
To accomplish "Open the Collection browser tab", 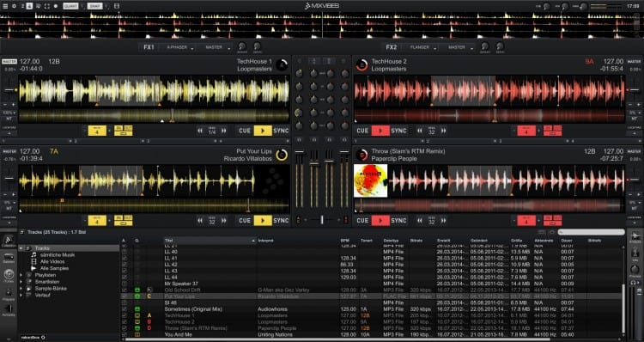I will 9,241.
